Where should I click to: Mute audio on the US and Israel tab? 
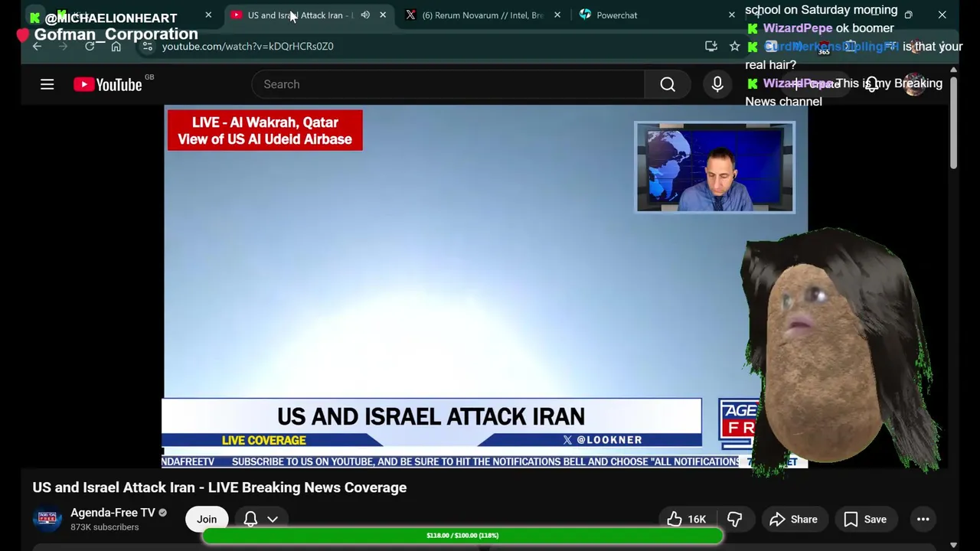(365, 15)
